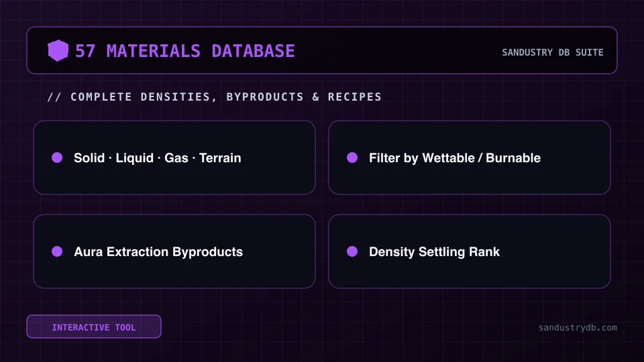Click bullet dot beside Density Settling Rank
644x362 pixels.
tap(352, 251)
